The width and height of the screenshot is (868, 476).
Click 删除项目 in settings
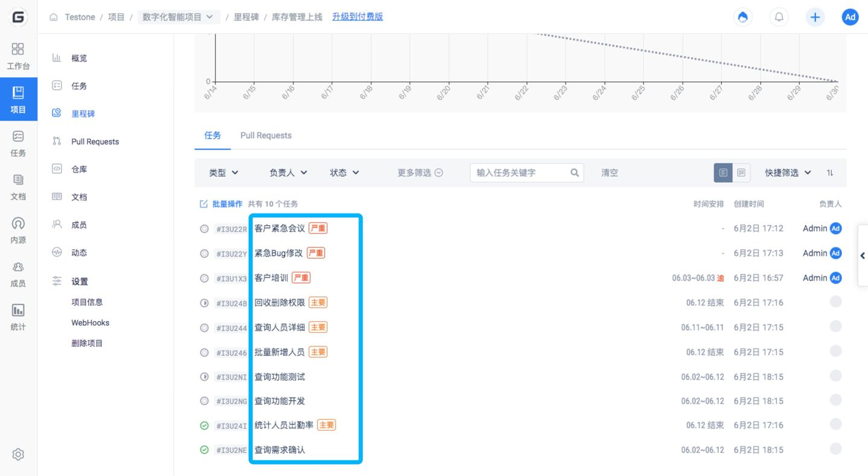[87, 343]
